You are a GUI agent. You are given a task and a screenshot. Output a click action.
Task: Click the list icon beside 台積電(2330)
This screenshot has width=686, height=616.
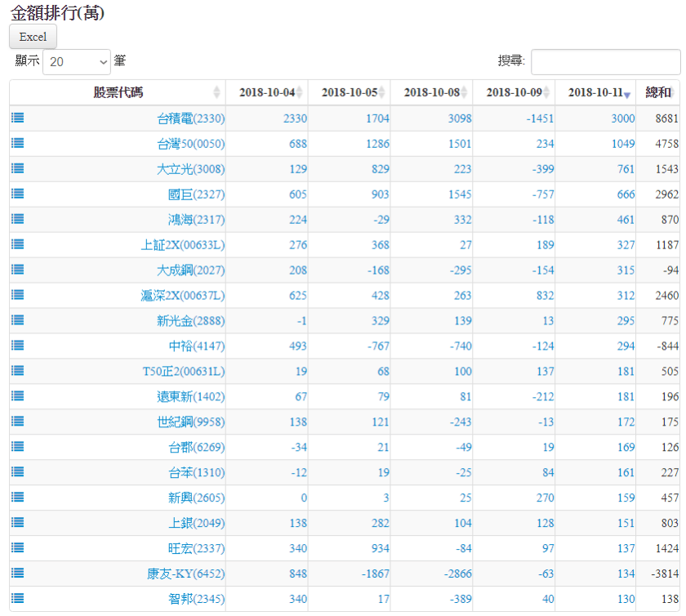click(x=18, y=118)
